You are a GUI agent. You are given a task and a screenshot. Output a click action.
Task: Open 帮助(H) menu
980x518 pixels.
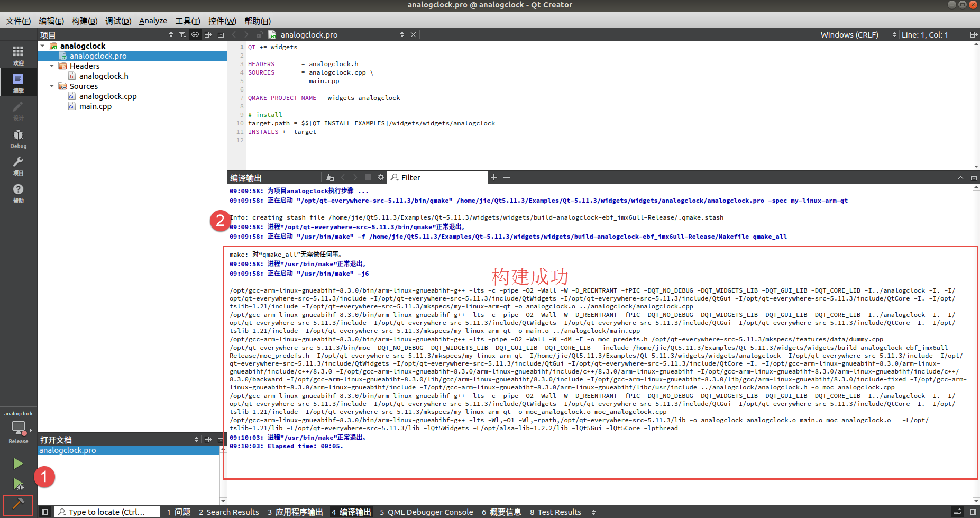pyautogui.click(x=258, y=21)
